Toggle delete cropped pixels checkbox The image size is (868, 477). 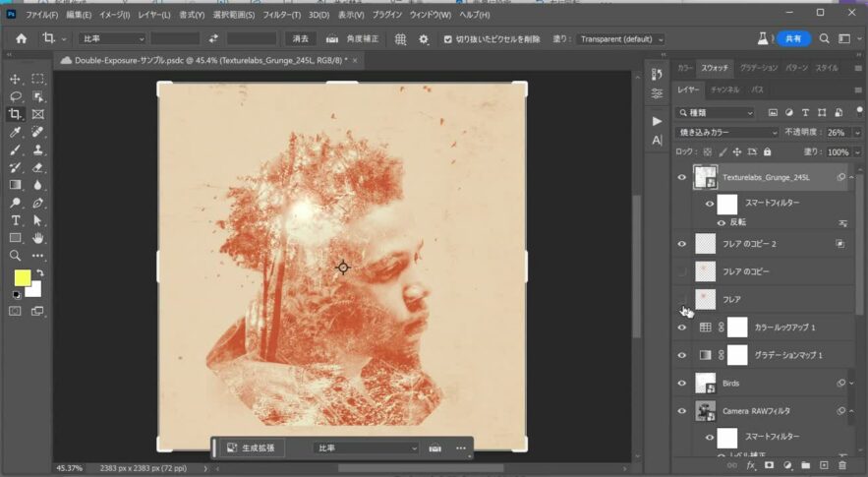tap(448, 39)
